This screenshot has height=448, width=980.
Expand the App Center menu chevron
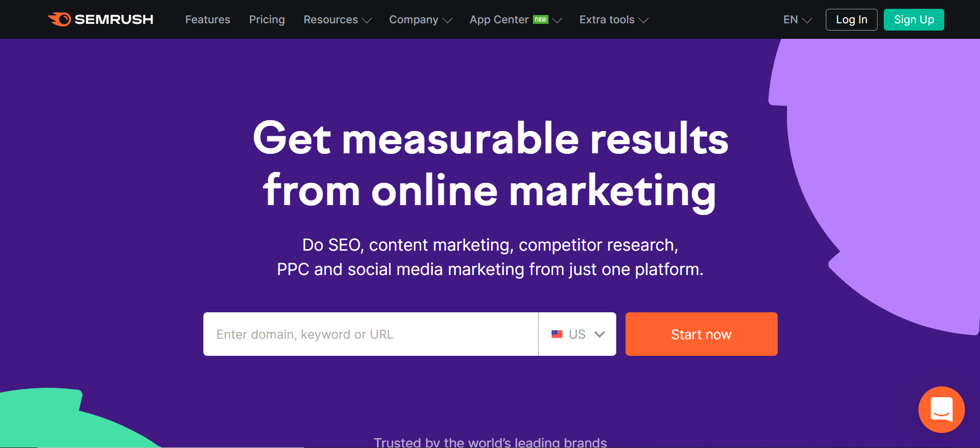point(557,20)
